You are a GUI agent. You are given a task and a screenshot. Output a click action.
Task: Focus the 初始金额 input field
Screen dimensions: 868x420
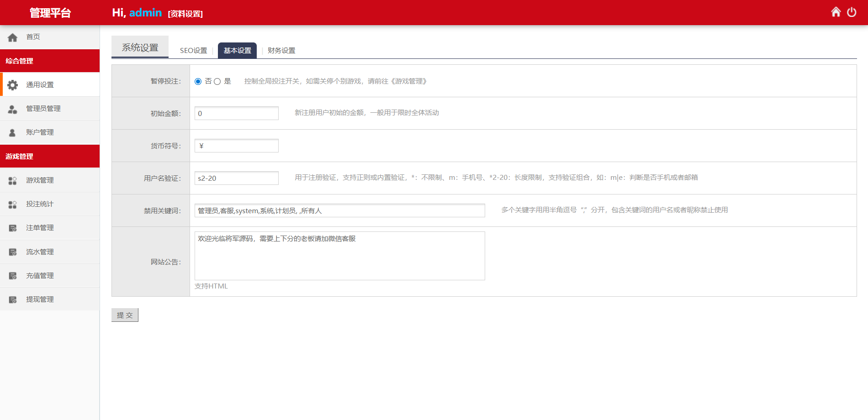click(x=237, y=113)
